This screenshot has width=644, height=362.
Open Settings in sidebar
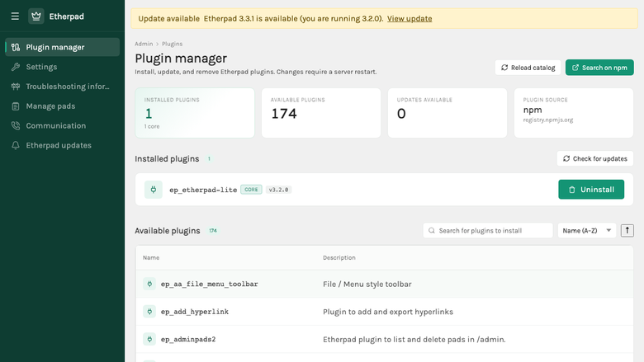pyautogui.click(x=63, y=67)
